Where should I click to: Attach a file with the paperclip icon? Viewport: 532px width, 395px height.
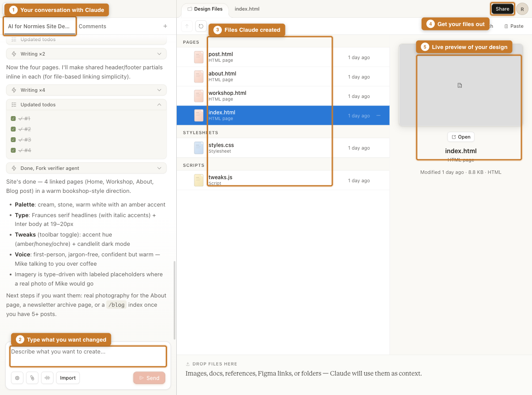tap(32, 378)
